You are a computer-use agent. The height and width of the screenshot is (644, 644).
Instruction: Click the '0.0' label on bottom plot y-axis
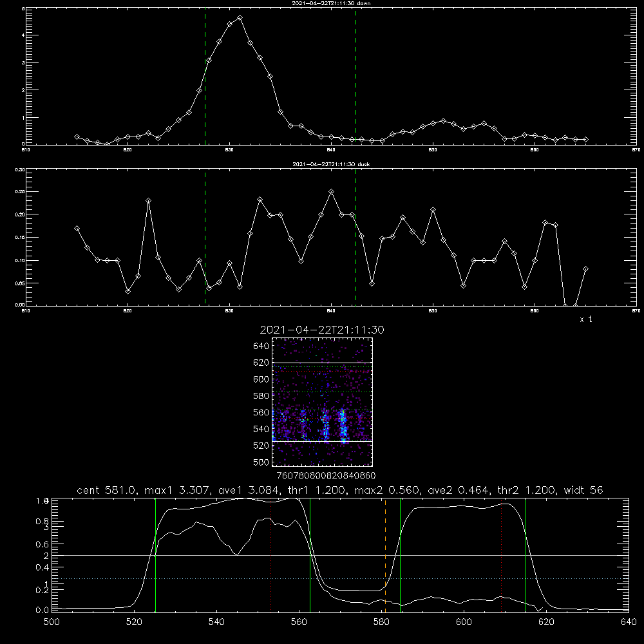[x=43, y=610]
